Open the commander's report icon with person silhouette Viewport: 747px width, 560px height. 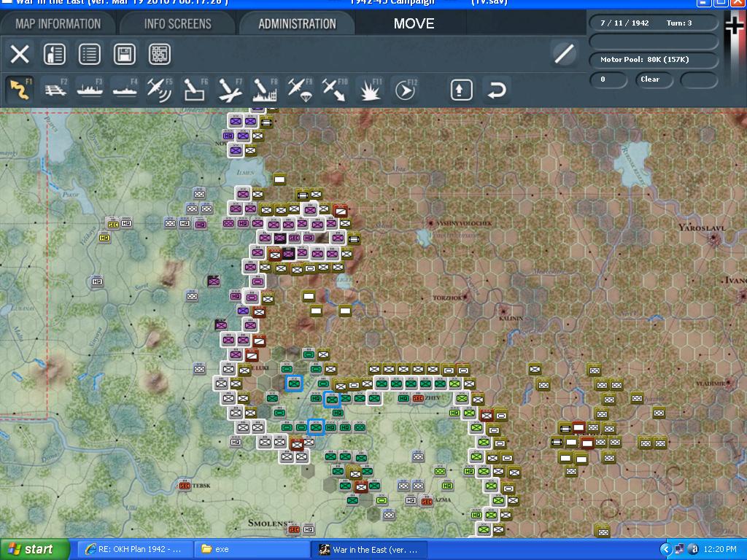tap(54, 54)
